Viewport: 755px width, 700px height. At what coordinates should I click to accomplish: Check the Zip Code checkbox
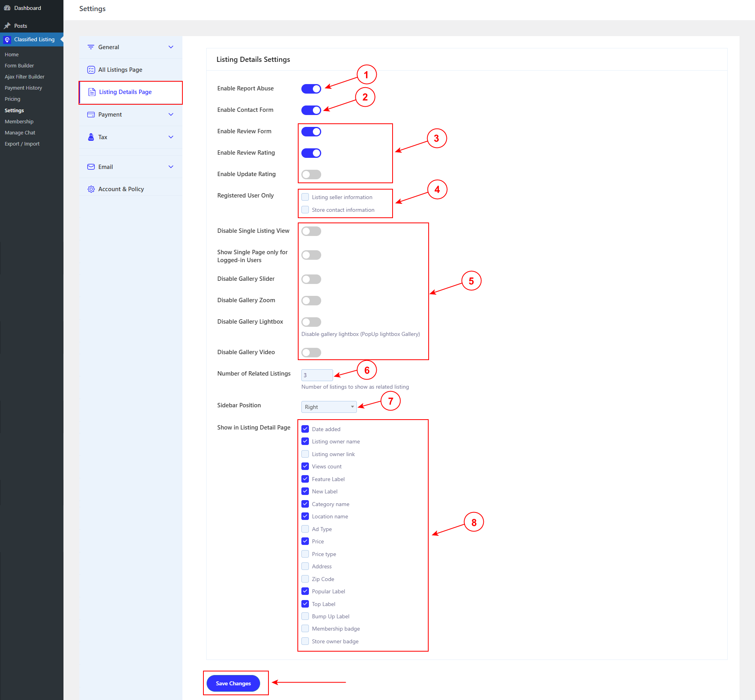(x=305, y=579)
